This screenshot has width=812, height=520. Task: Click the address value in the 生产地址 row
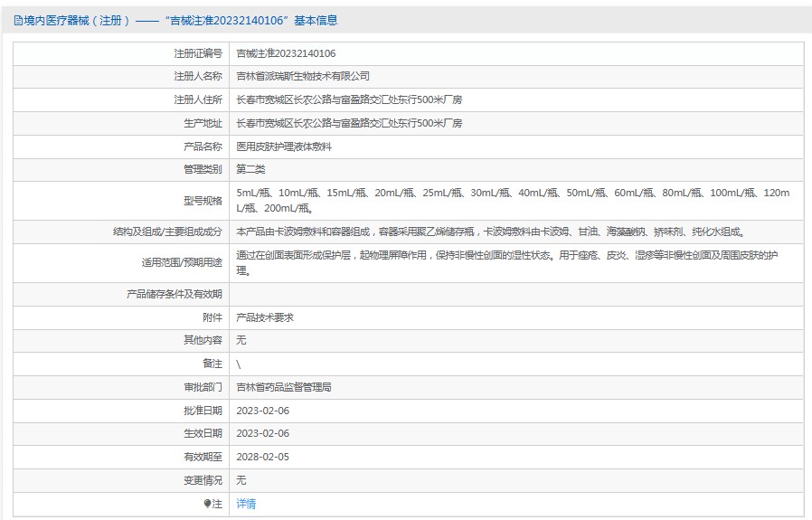point(349,123)
